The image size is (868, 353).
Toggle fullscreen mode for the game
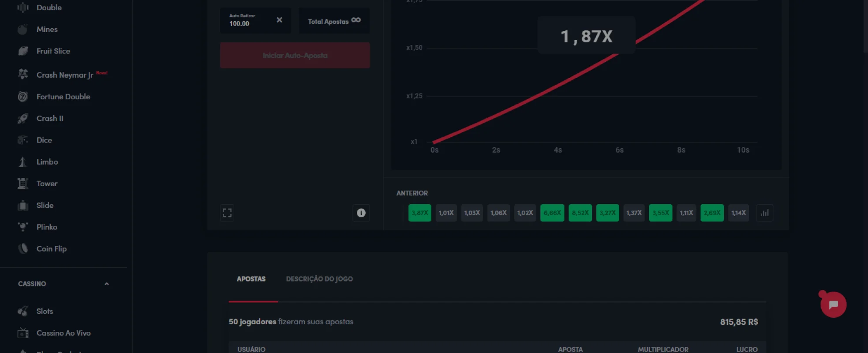[x=227, y=213]
